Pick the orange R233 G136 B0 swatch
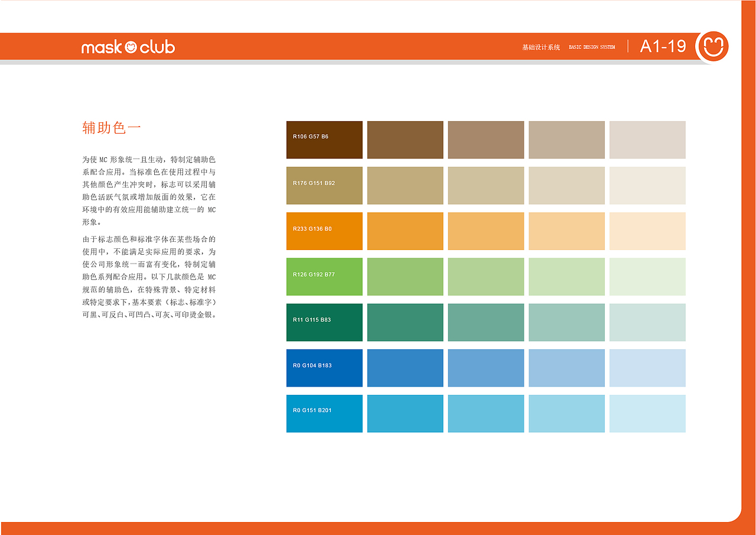 [x=324, y=231]
